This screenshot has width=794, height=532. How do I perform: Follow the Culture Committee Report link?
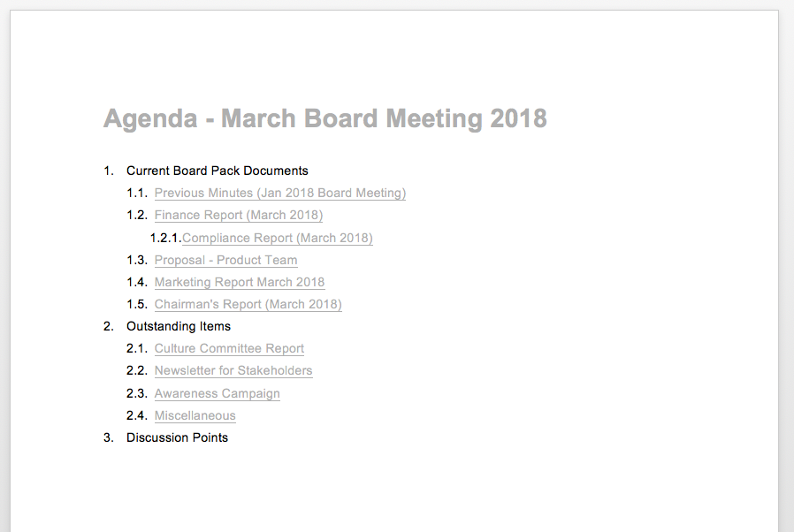click(x=229, y=348)
